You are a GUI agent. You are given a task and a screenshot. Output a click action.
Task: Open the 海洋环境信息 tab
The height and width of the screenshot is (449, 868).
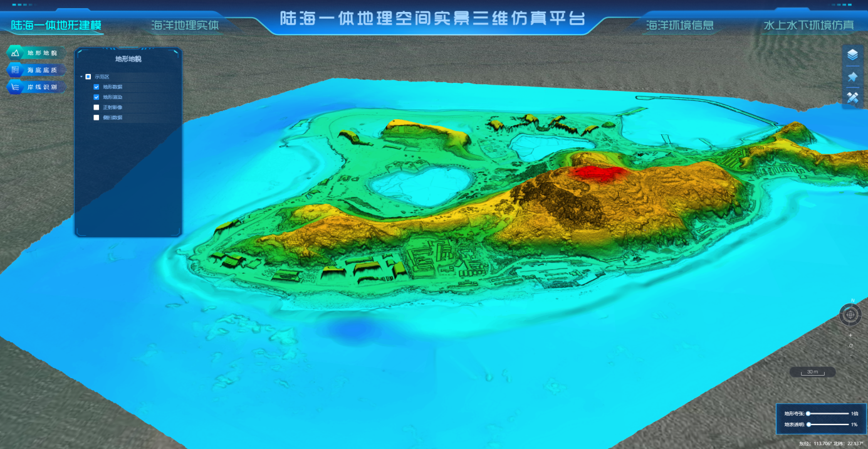point(680,26)
